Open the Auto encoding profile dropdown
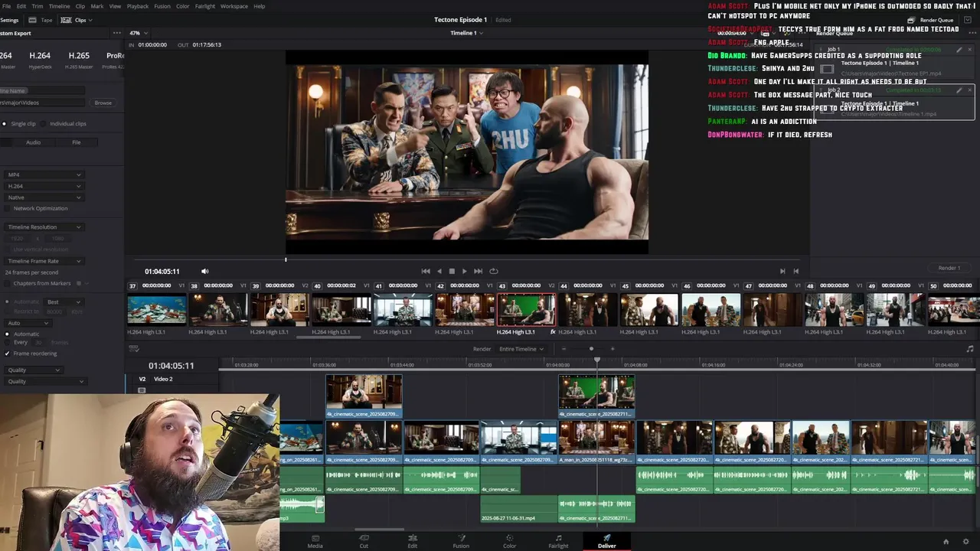This screenshot has height=551, width=980. tap(28, 323)
